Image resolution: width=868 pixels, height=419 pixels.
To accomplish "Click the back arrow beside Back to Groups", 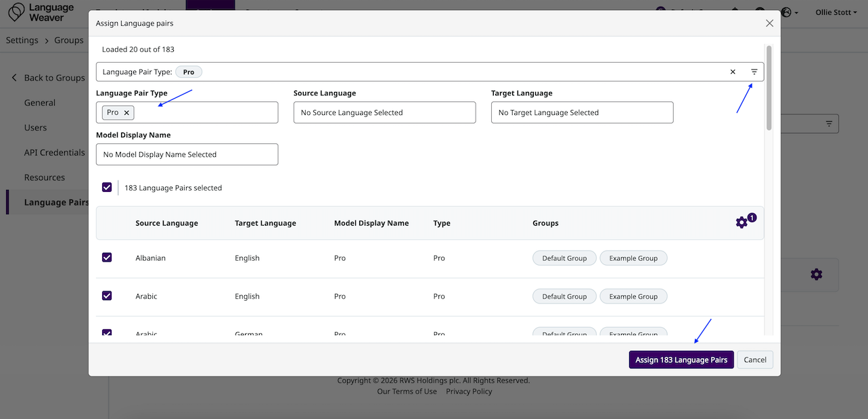I will tap(14, 78).
